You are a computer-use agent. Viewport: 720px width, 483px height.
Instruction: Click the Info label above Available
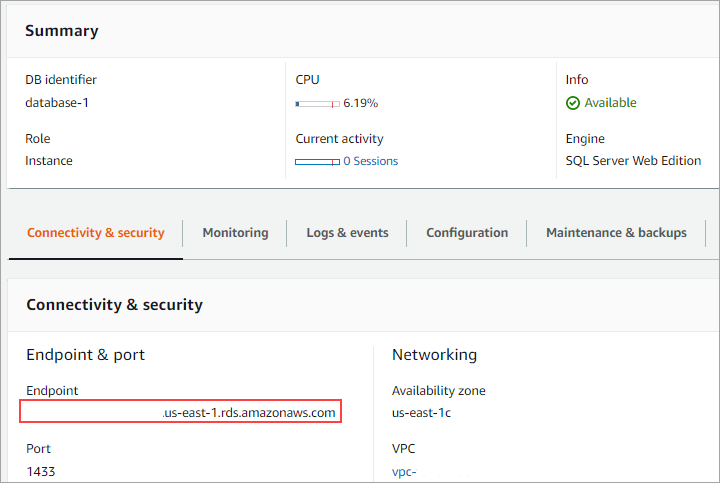(x=577, y=79)
